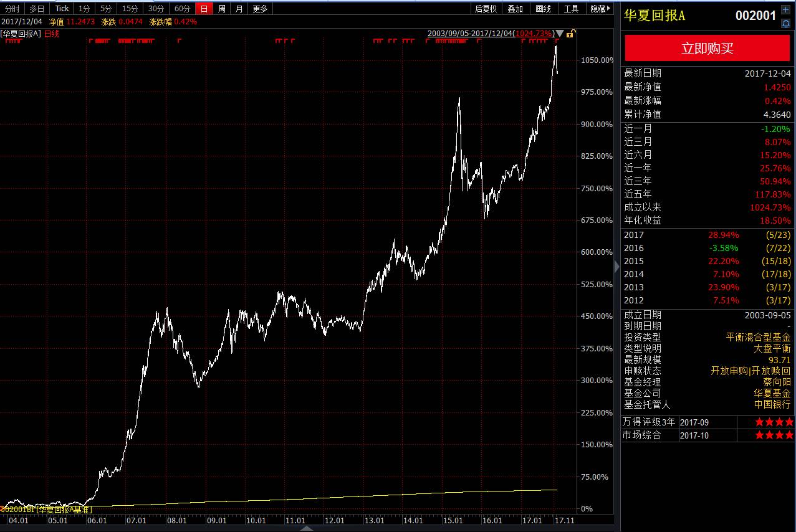Choose the 5分 five-minute period

(x=107, y=9)
